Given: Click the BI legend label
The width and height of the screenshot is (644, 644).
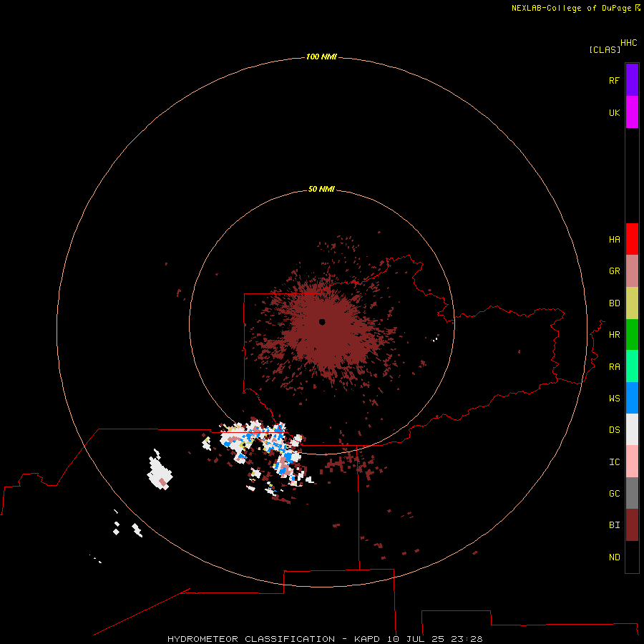Looking at the screenshot, I should click(614, 525).
